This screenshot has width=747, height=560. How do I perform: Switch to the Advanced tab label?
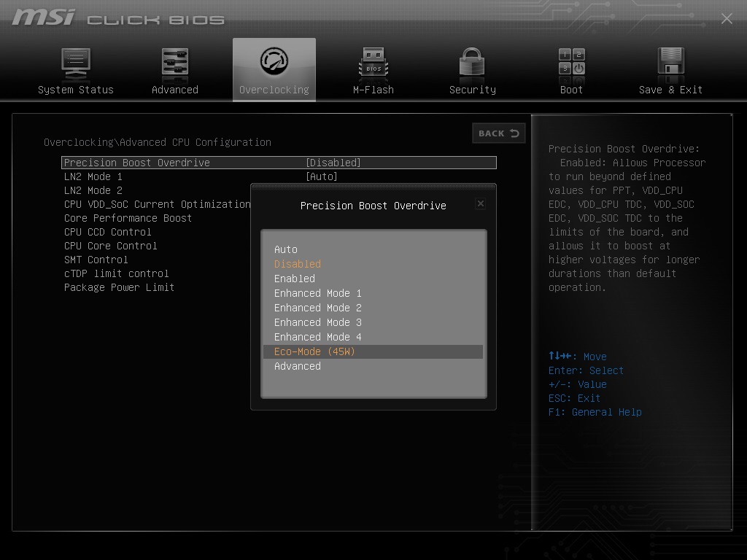click(x=175, y=90)
